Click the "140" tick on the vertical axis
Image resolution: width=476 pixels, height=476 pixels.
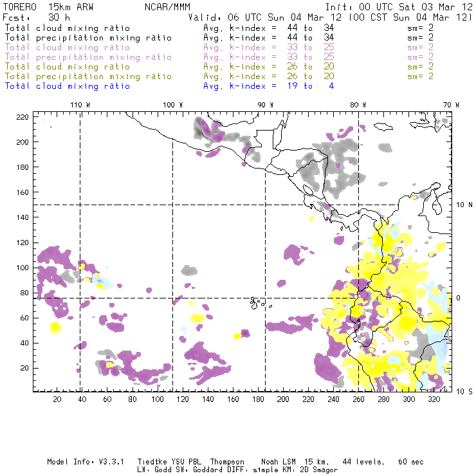click(x=23, y=217)
